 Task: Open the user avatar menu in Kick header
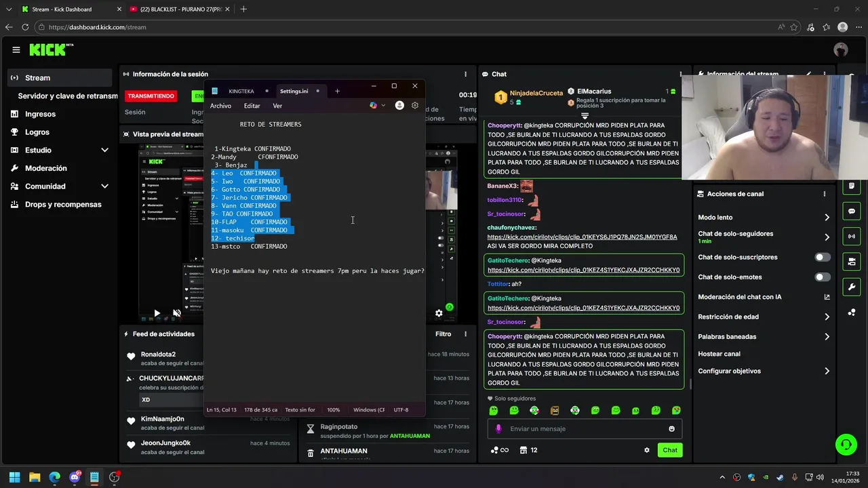[841, 49]
